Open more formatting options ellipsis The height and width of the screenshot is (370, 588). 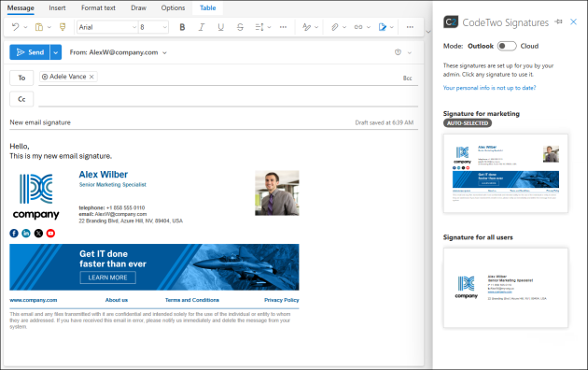[x=283, y=27]
